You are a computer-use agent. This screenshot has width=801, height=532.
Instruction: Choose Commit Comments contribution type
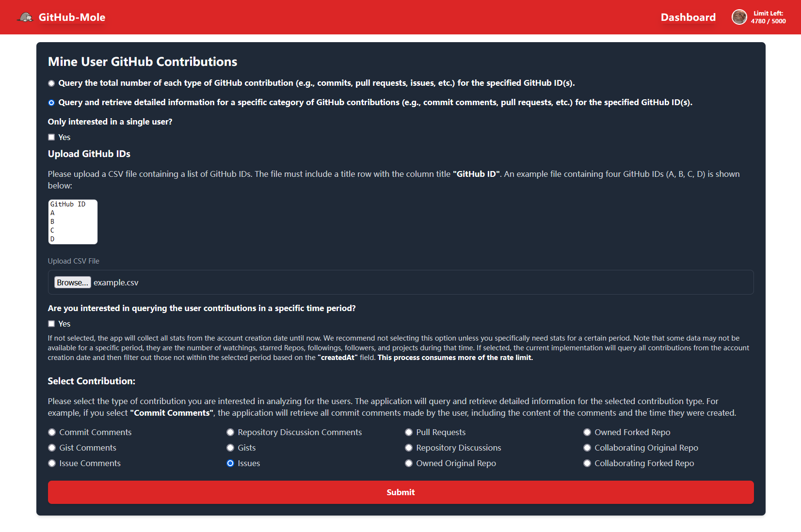[52, 432]
